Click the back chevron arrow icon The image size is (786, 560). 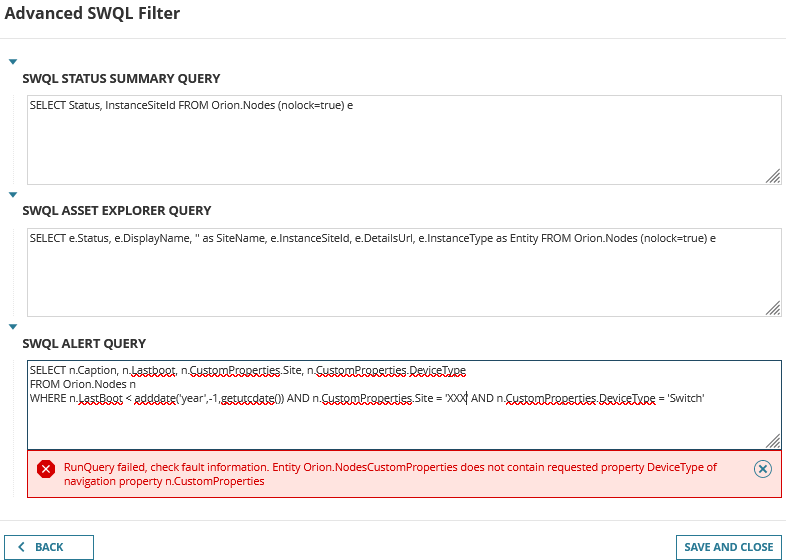(x=21, y=547)
